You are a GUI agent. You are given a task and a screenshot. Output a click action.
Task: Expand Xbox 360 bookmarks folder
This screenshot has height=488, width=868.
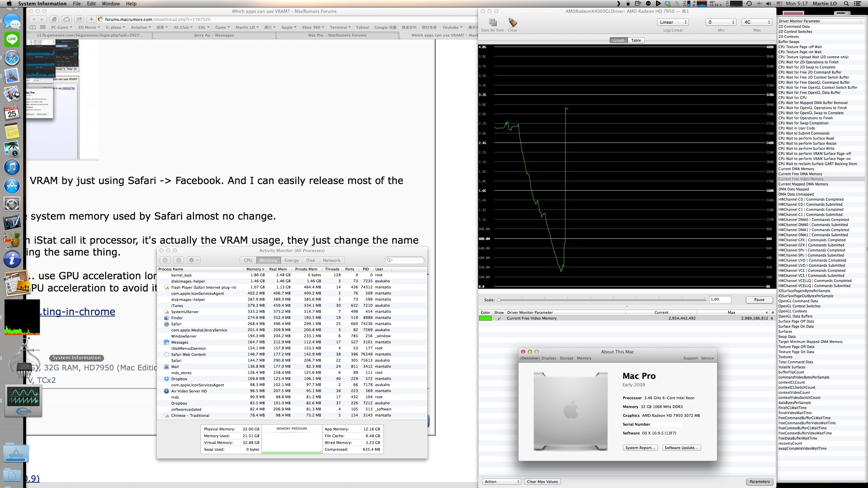click(x=313, y=27)
